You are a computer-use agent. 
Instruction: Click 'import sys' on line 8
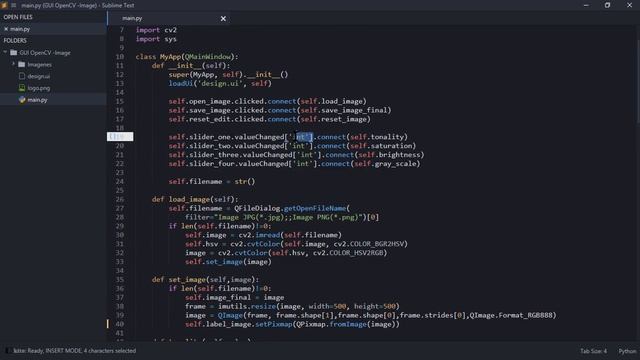[156, 39]
